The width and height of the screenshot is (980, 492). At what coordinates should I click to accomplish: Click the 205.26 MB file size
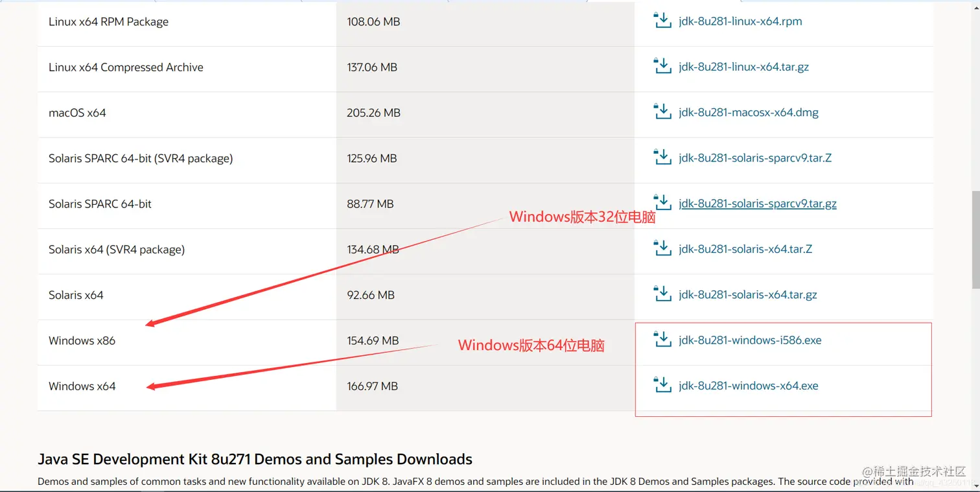(373, 113)
